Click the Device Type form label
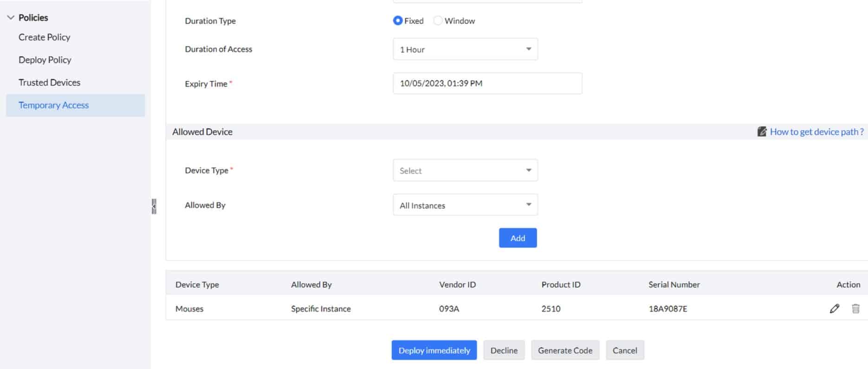Image resolution: width=868 pixels, height=369 pixels. coord(207,171)
